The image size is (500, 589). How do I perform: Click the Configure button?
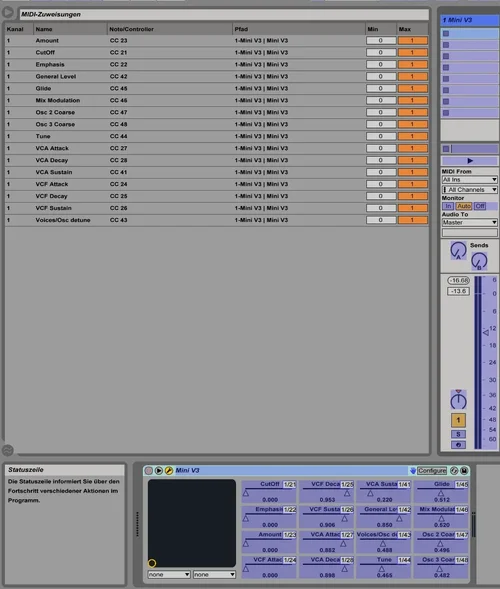tap(432, 470)
